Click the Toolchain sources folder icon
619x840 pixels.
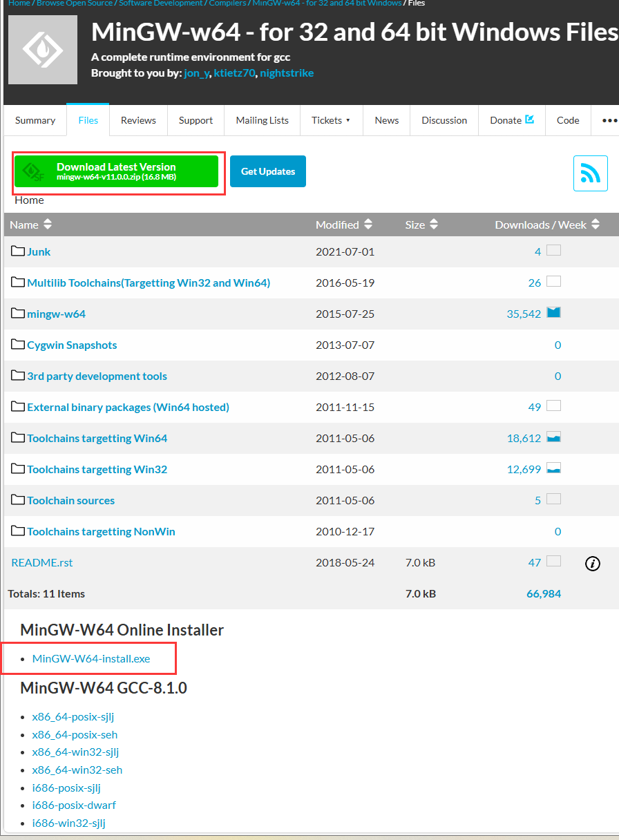18,500
